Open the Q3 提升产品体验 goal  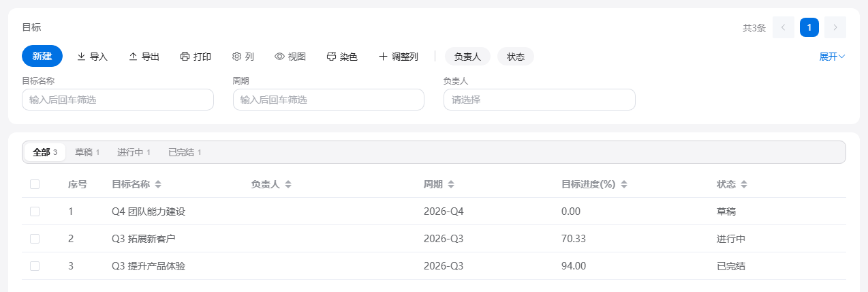click(x=149, y=266)
